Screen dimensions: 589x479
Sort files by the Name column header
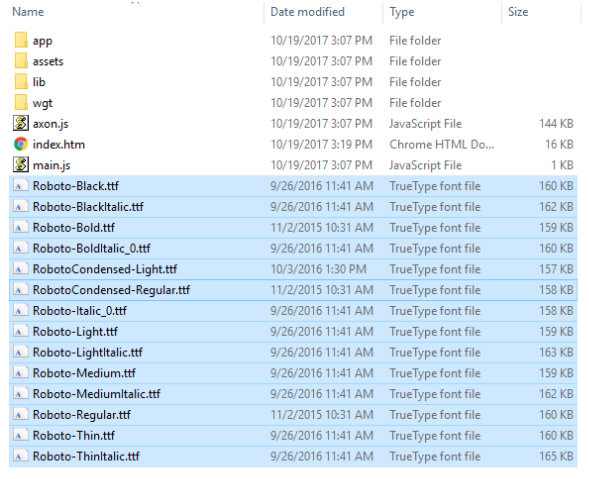pos(28,12)
